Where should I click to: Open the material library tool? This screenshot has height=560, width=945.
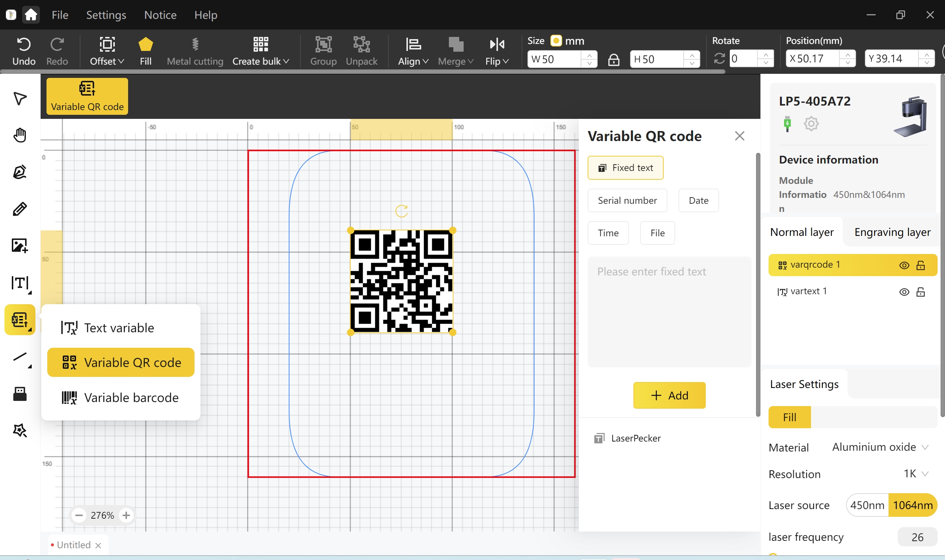[20, 394]
